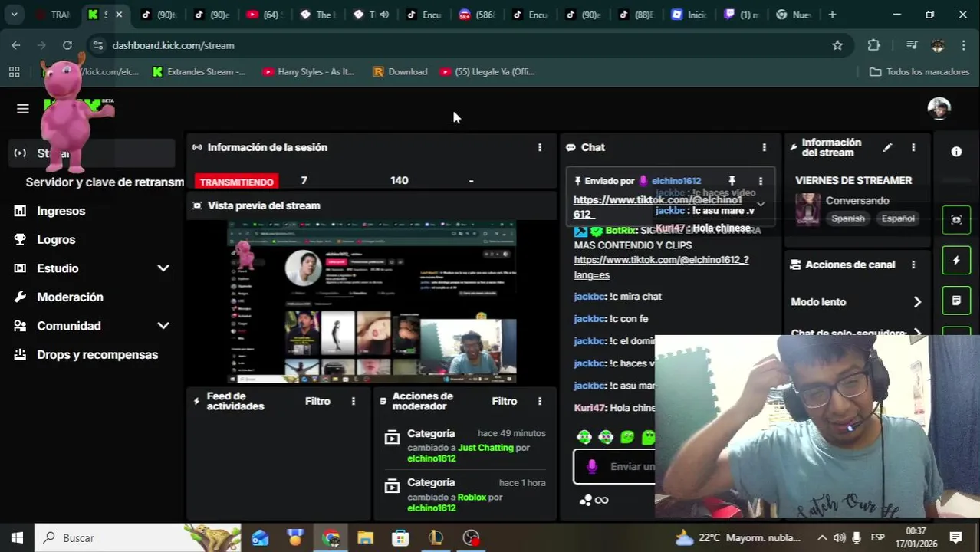Click the clip capture widget button
980x552 pixels.
[x=956, y=220]
